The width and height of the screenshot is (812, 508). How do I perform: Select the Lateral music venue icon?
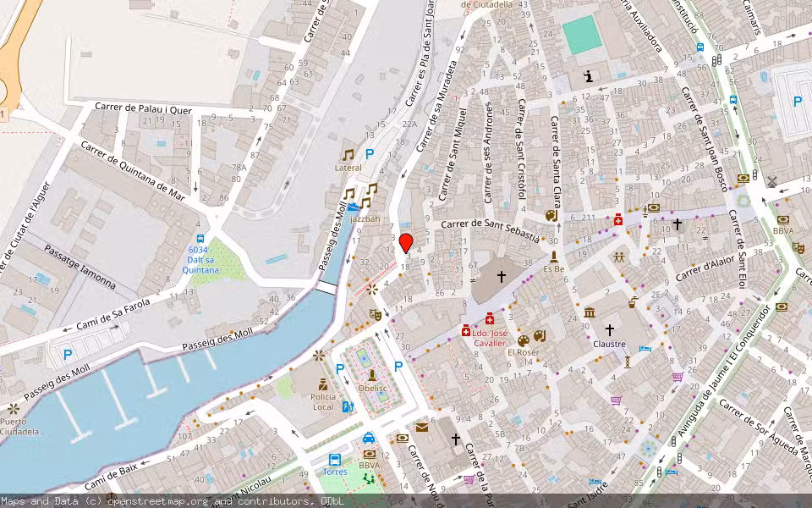pyautogui.click(x=348, y=154)
